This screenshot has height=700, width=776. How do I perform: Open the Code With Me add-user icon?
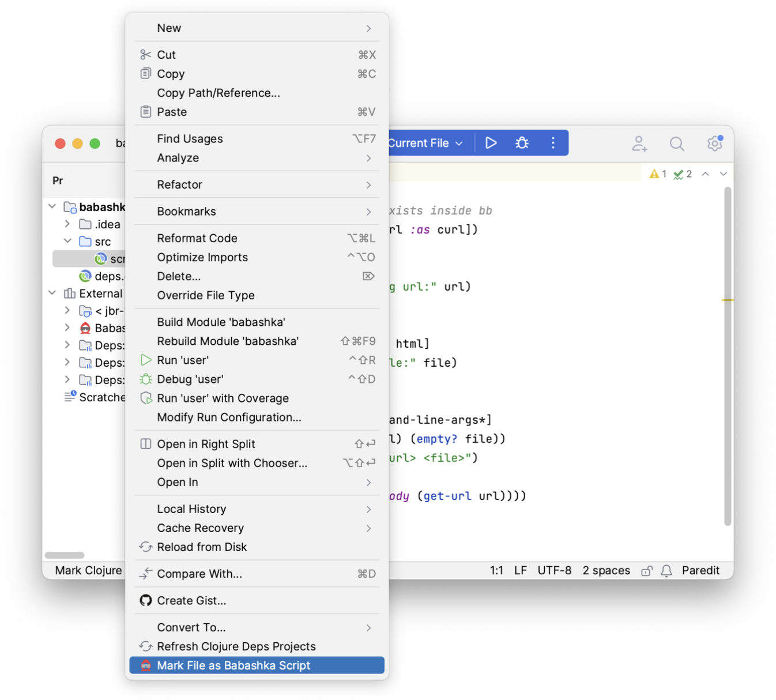click(x=639, y=144)
